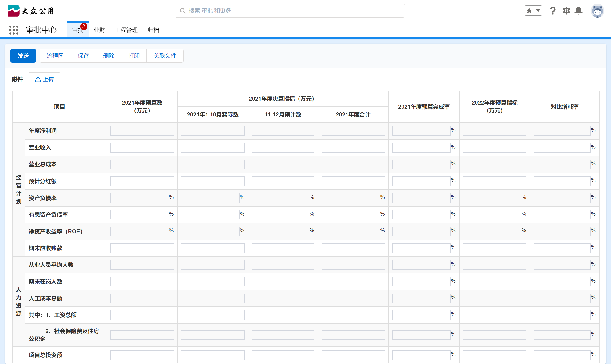Select the 人力资源 group label
The height and width of the screenshot is (364, 611).
coord(19,302)
